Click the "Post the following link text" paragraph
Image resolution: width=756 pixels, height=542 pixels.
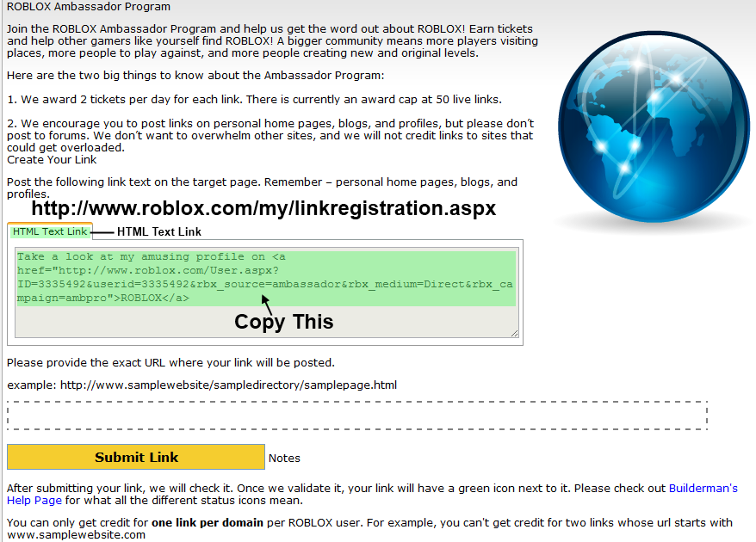[262, 188]
